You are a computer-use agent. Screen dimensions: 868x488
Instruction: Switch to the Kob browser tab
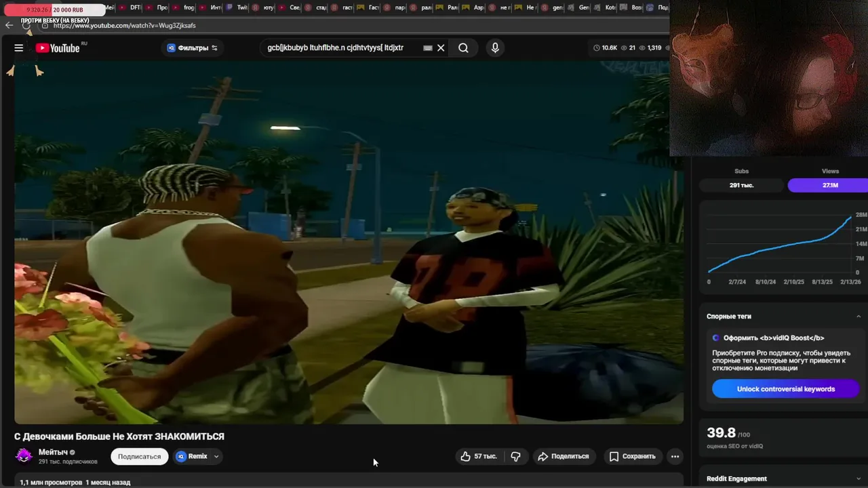coord(605,7)
